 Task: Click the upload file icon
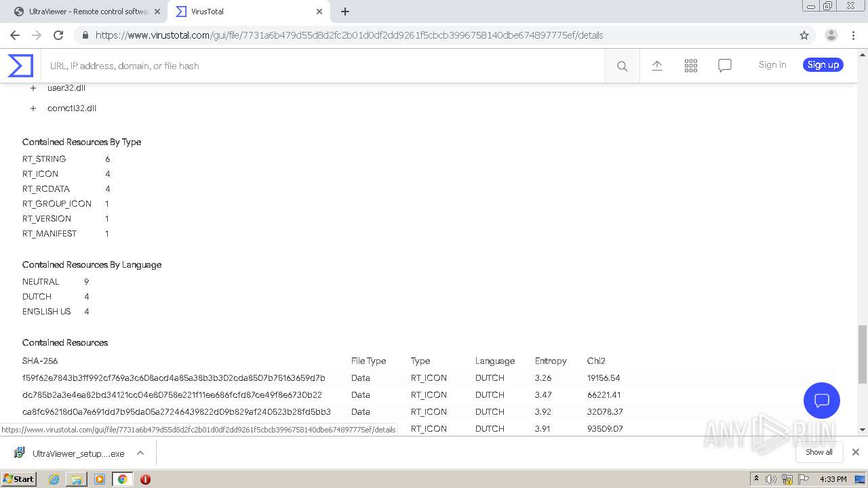[656, 66]
